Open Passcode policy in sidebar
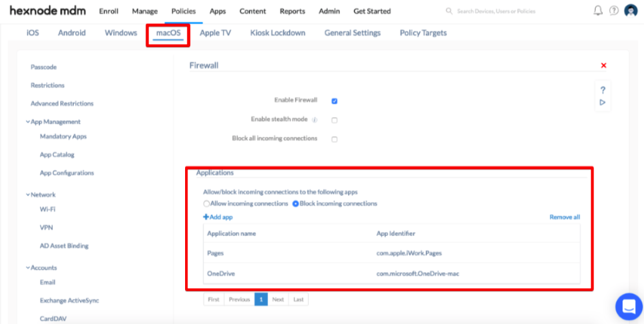This screenshot has width=644, height=324. [x=44, y=67]
